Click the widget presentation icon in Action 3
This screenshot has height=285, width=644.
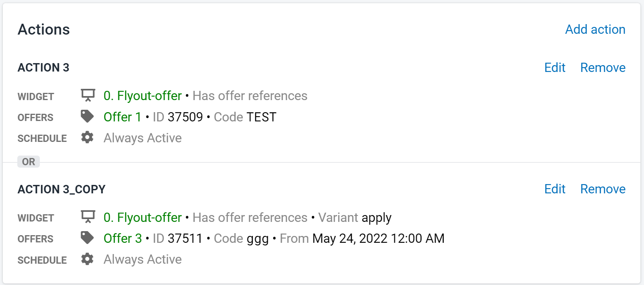[88, 95]
